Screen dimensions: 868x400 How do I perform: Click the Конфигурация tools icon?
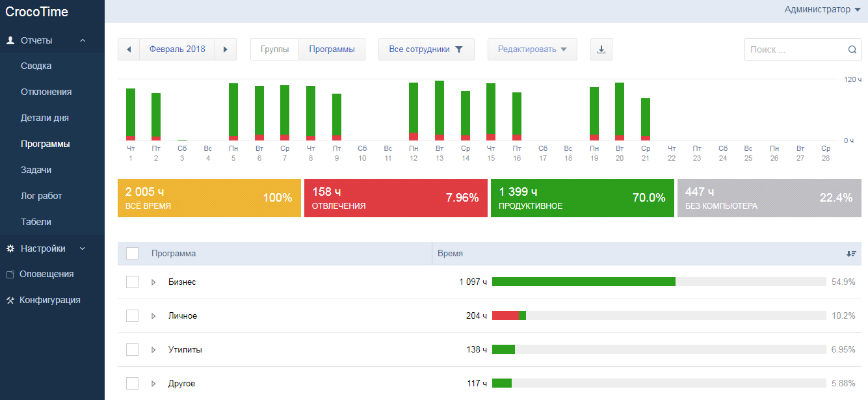[10, 300]
